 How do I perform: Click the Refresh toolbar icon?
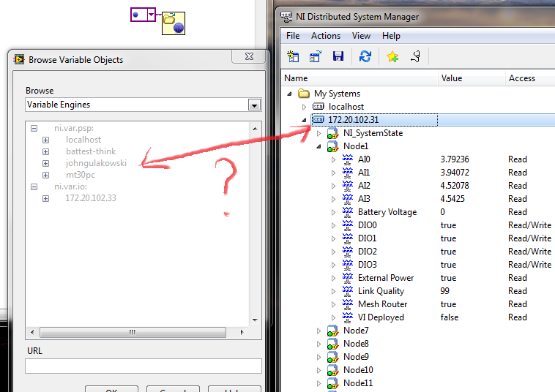coord(365,56)
